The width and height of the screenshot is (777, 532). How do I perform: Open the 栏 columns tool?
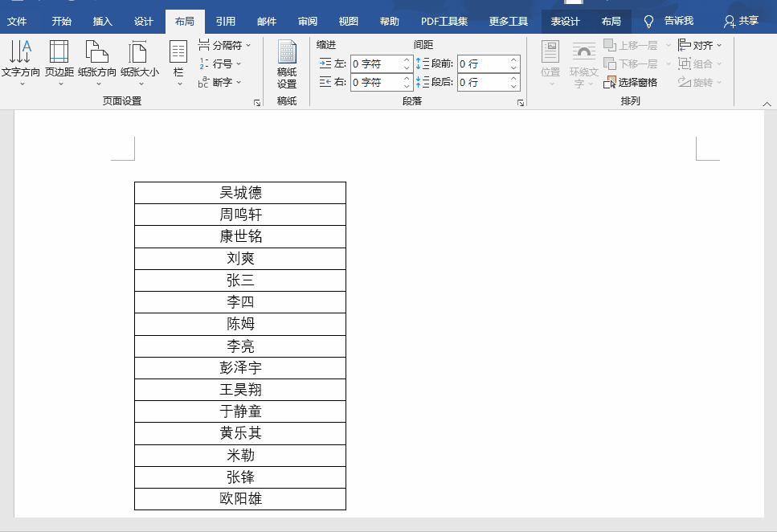coord(178,63)
